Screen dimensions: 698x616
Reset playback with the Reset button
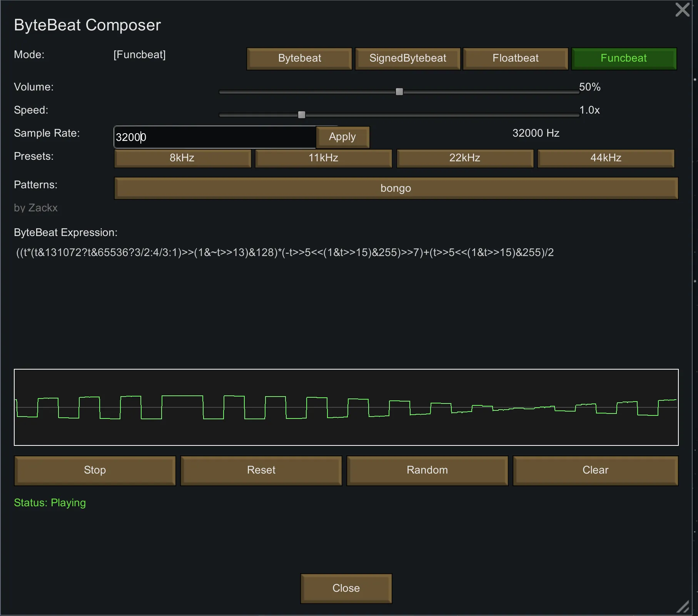(x=261, y=470)
